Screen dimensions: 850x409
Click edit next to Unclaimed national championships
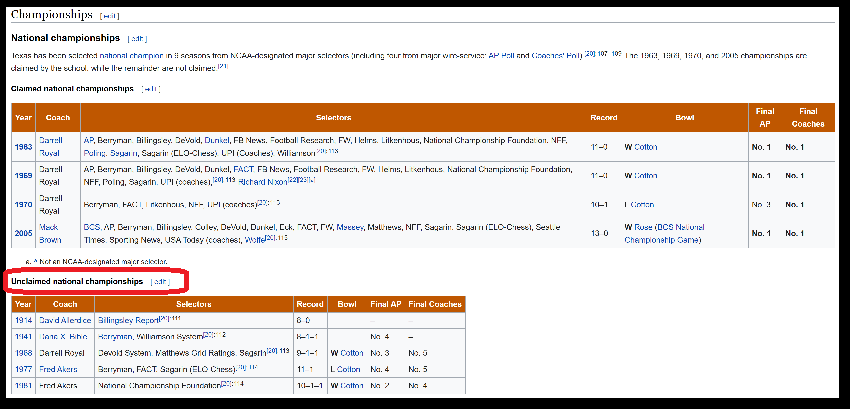click(x=160, y=283)
